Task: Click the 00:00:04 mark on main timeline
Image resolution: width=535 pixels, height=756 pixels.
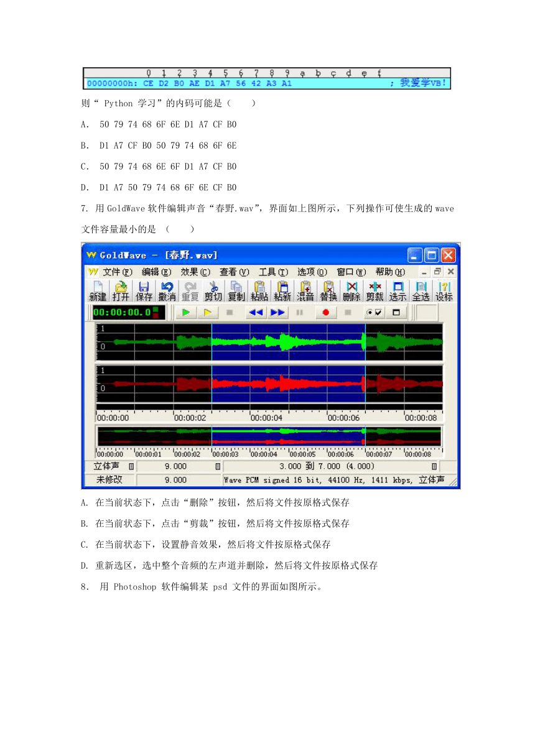Action: point(267,418)
